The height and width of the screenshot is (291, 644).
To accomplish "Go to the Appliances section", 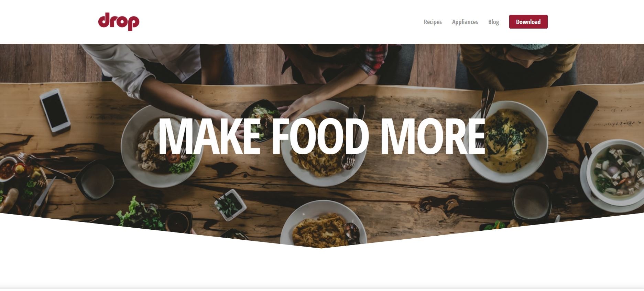I will pyautogui.click(x=465, y=22).
